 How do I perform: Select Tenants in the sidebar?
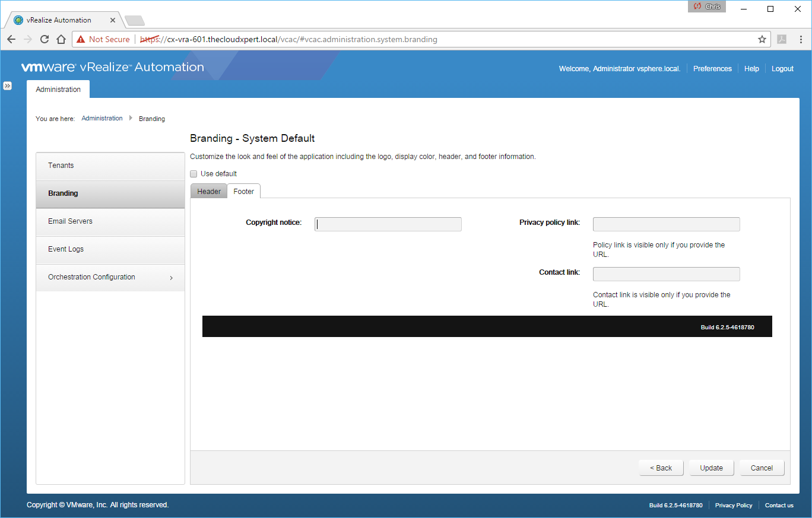point(110,166)
